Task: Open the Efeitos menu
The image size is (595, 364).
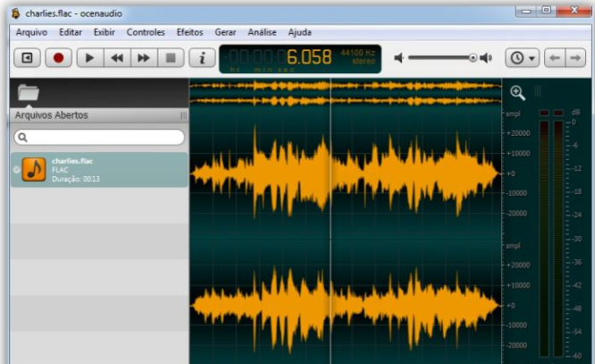Action: coord(190,32)
